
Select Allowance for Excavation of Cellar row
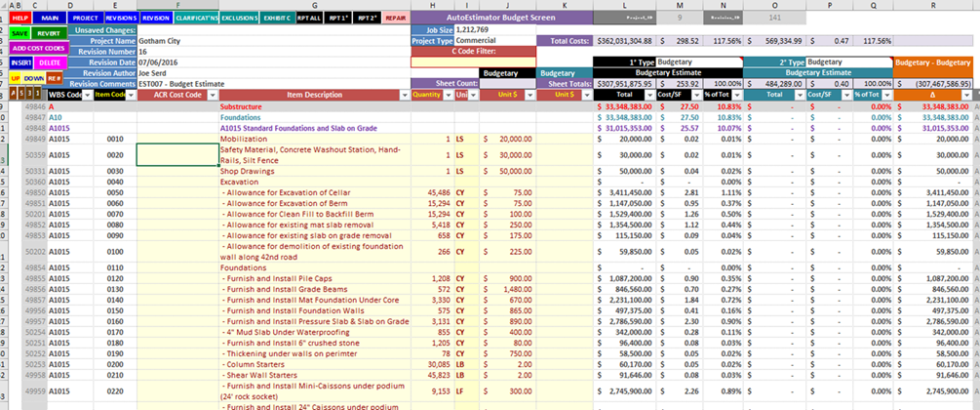(315, 192)
